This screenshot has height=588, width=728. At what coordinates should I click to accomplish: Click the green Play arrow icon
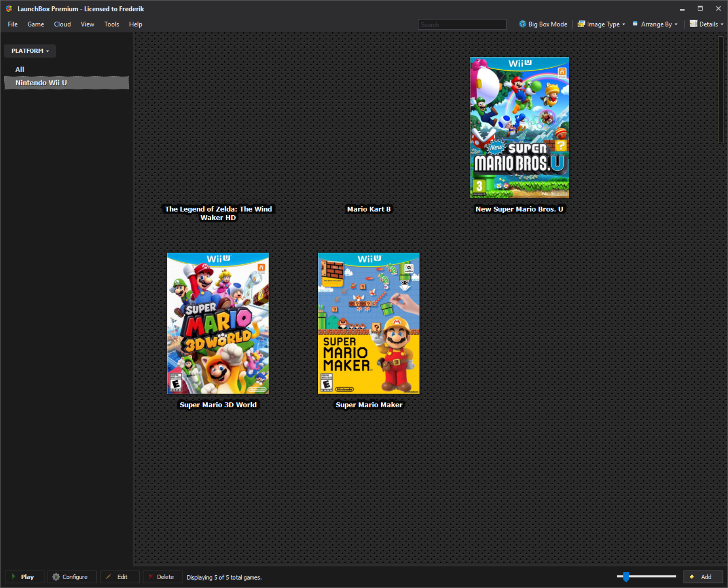pyautogui.click(x=14, y=577)
